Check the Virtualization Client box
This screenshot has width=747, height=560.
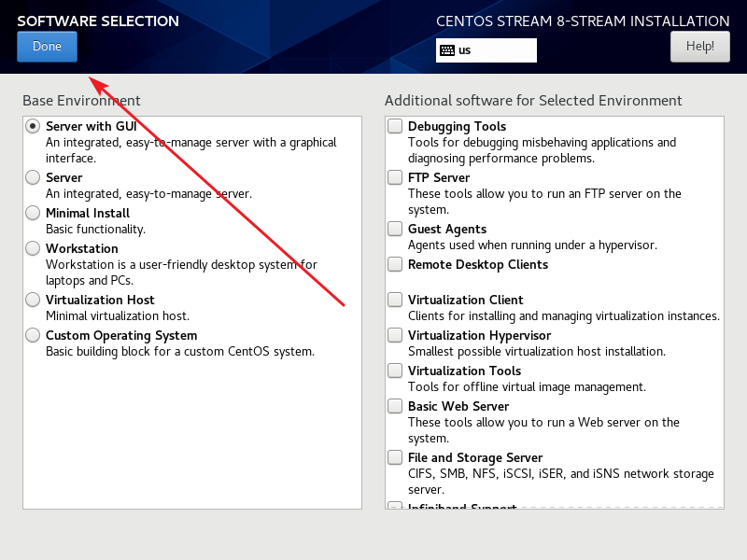[395, 300]
